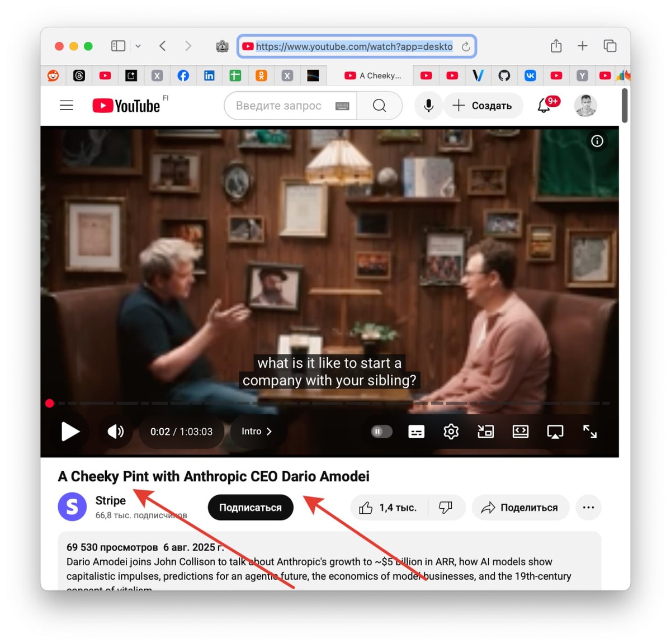
Task: Show the tab overview
Action: [x=610, y=46]
